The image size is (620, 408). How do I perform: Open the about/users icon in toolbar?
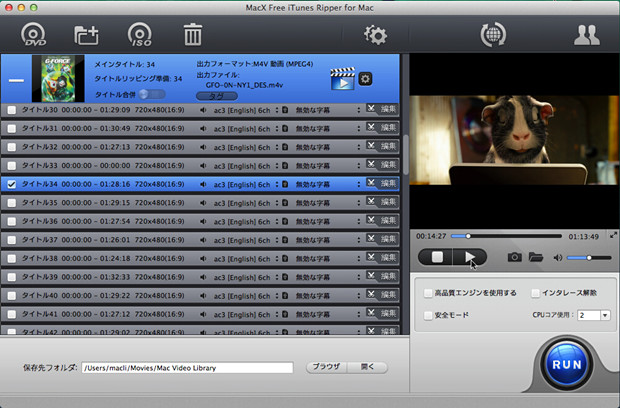(586, 35)
